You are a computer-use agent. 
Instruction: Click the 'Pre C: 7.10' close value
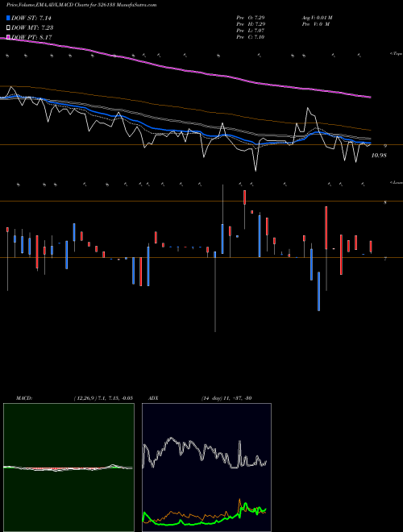coord(251,37)
